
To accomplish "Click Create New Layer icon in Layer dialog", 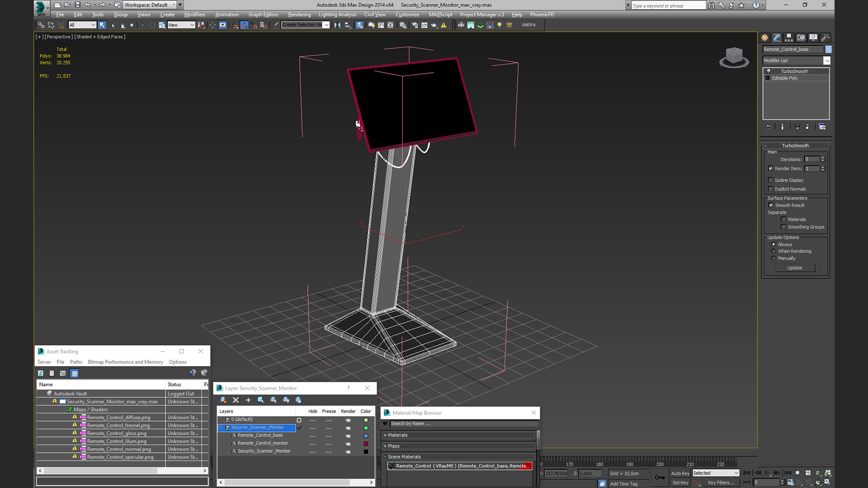I will [x=223, y=400].
